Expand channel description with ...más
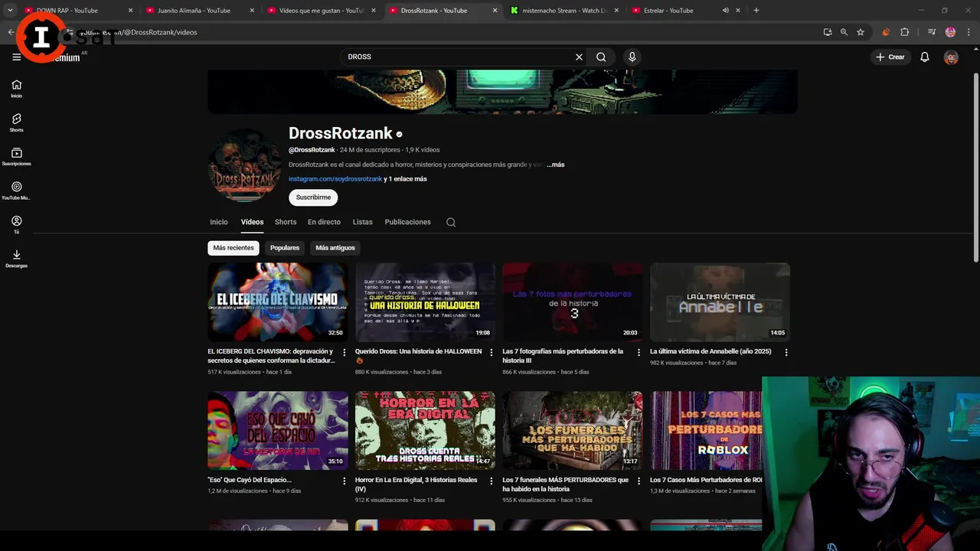980x551 pixels. (x=556, y=165)
